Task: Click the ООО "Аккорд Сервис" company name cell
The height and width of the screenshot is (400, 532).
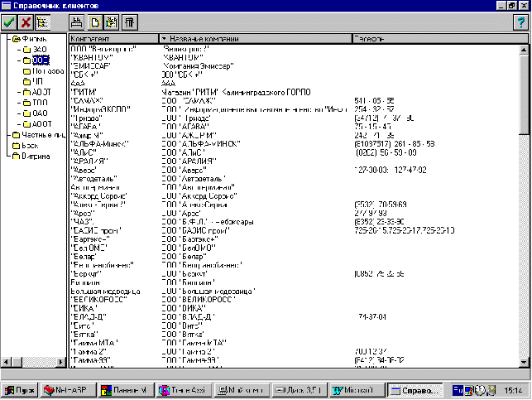Action: click(x=199, y=195)
